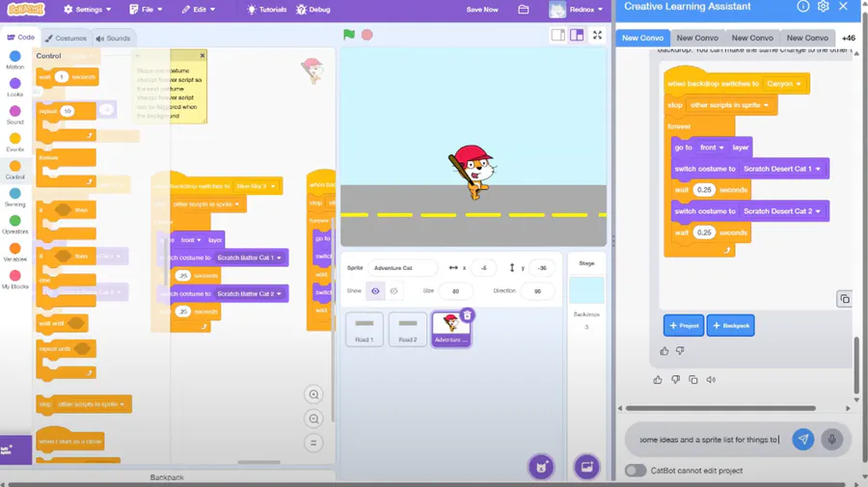Open the assistant info icon
This screenshot has height=487, width=868.
tap(802, 6)
